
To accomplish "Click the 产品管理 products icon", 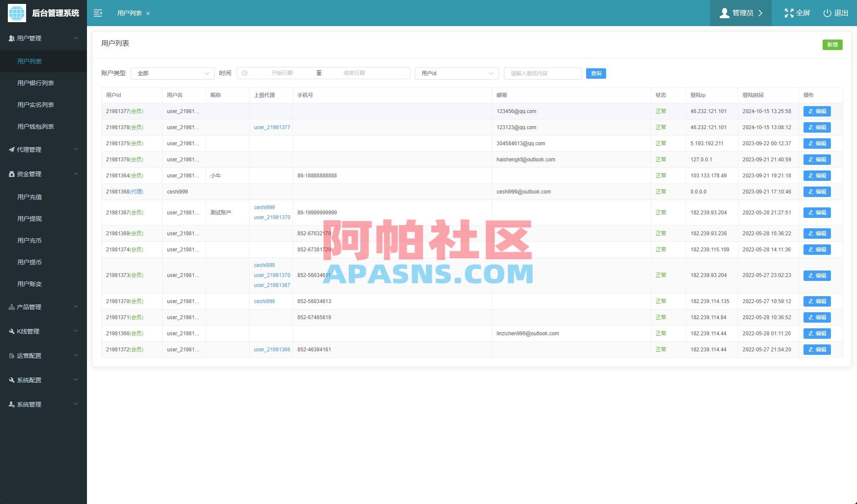I will coord(11,307).
